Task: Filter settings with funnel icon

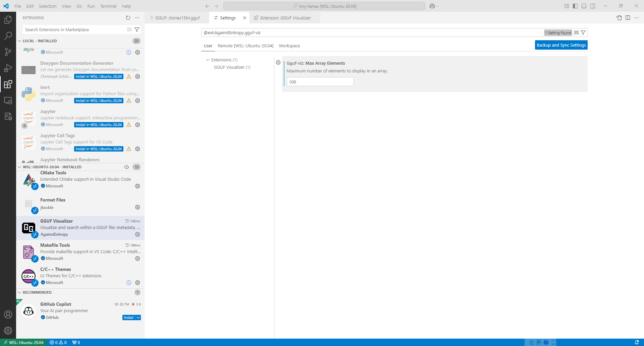Action: (x=583, y=33)
